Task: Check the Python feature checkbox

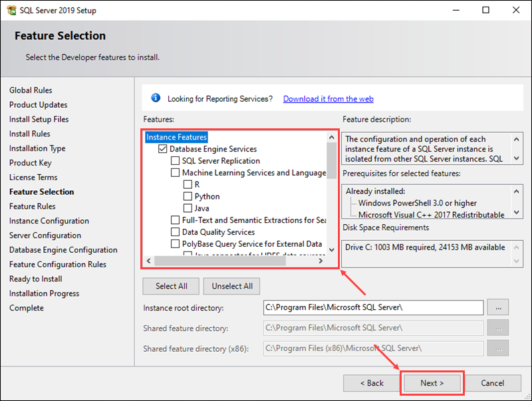Action: (x=188, y=197)
